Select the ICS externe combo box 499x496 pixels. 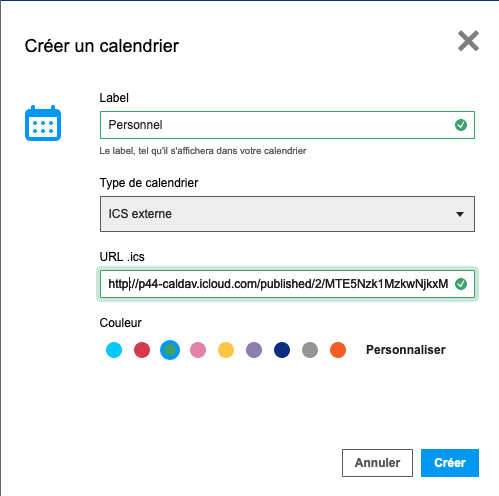pyautogui.click(x=287, y=214)
